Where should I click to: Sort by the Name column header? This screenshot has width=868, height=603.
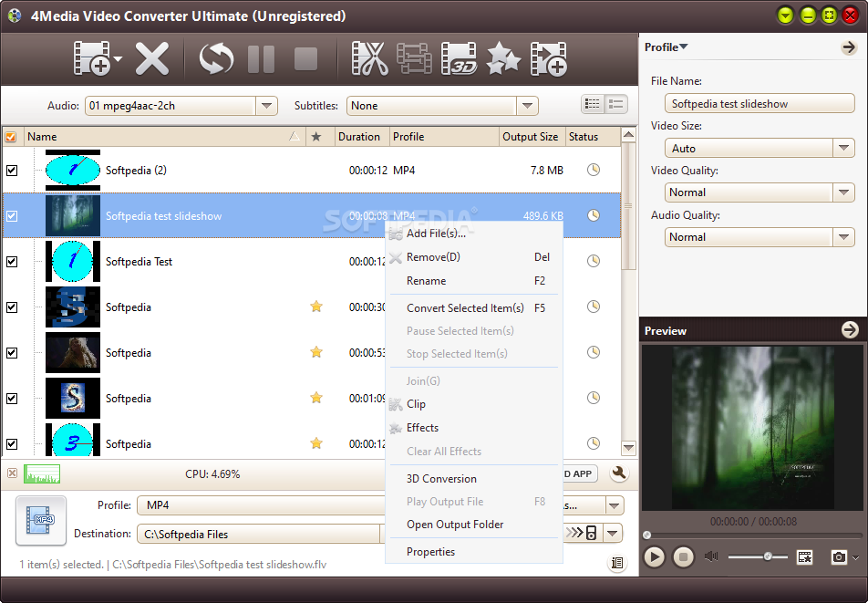[164, 137]
